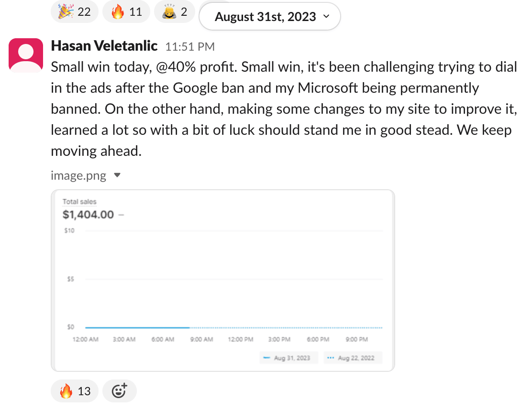Click the Total sales chart heading
This screenshot has height=411, width=532.
click(x=79, y=202)
